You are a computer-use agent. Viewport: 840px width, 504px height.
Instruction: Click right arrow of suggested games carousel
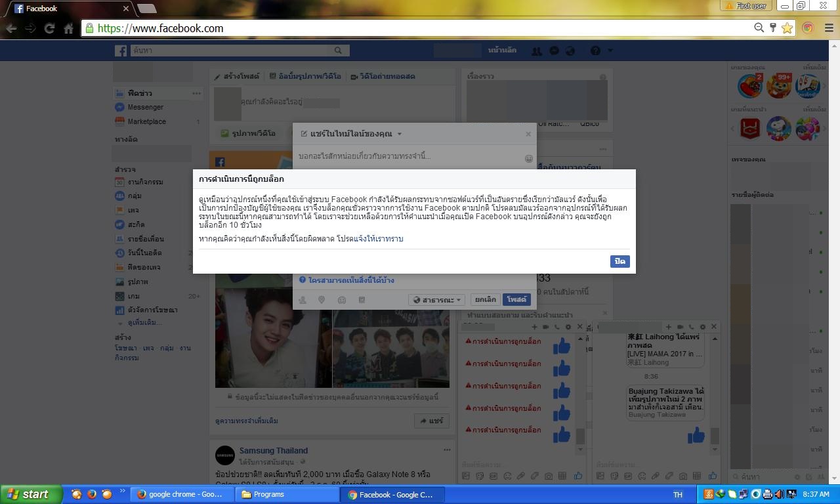click(824, 129)
